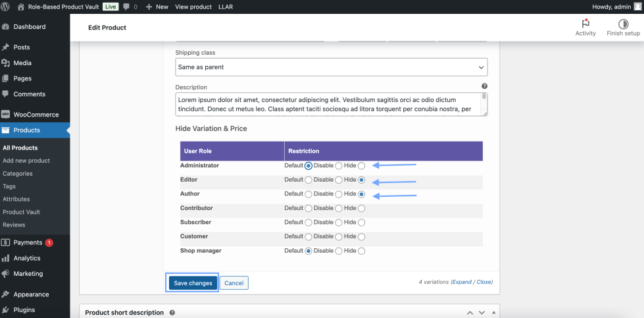Click the Save changes button

(193, 283)
